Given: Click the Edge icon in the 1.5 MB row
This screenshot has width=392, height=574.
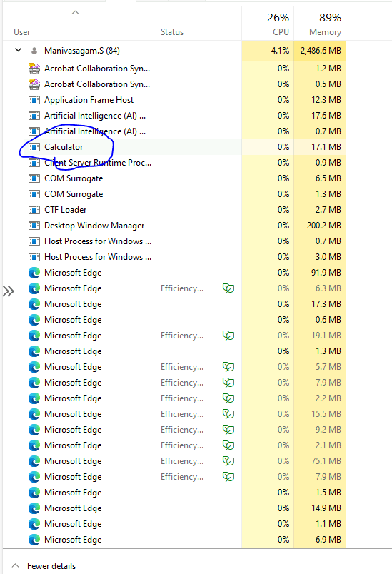Looking at the screenshot, I should point(34,493).
